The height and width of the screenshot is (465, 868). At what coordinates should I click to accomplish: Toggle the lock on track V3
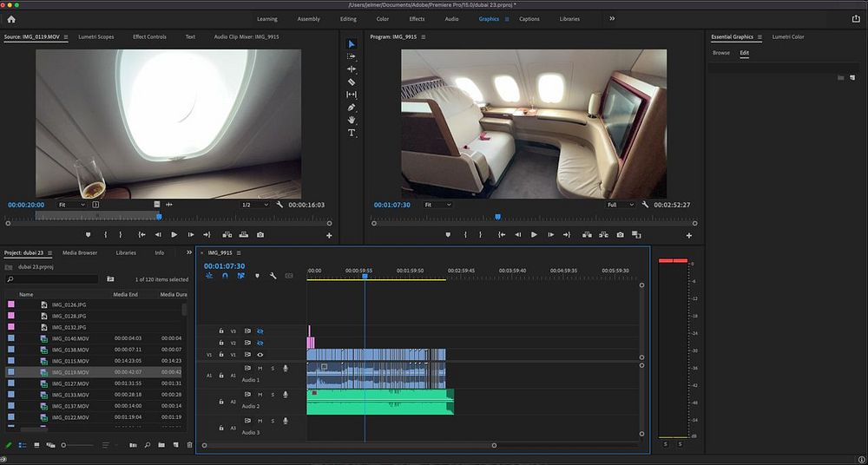[221, 331]
